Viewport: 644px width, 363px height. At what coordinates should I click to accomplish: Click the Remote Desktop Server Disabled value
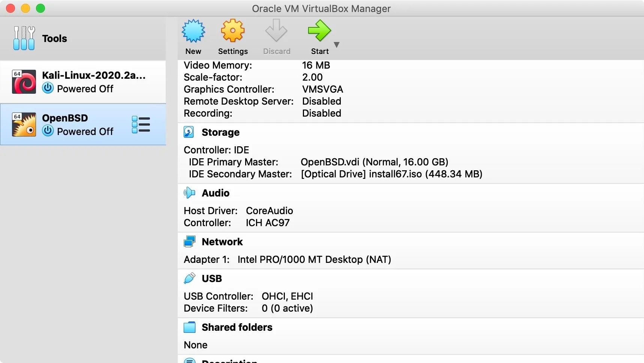pyautogui.click(x=322, y=101)
